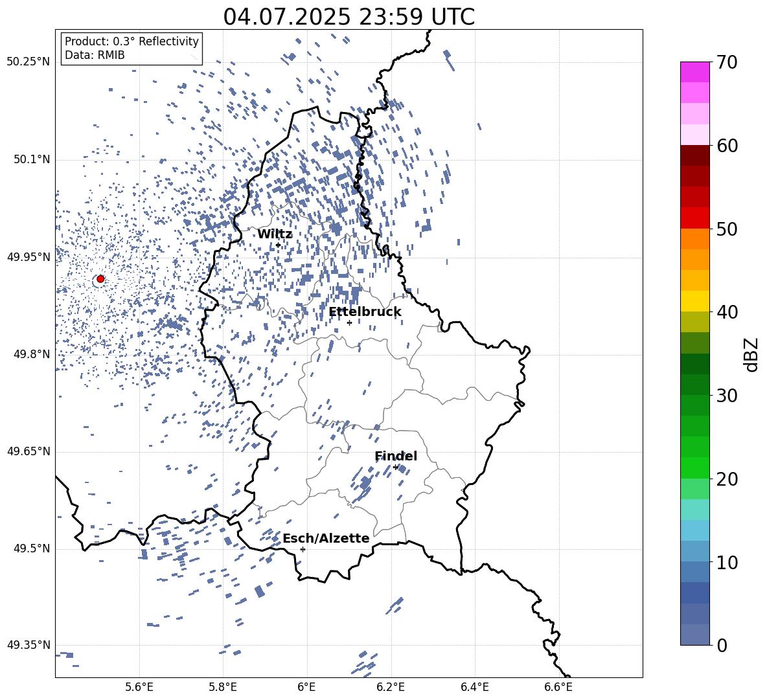Click the 49.5°N latitude label

pos(31,548)
